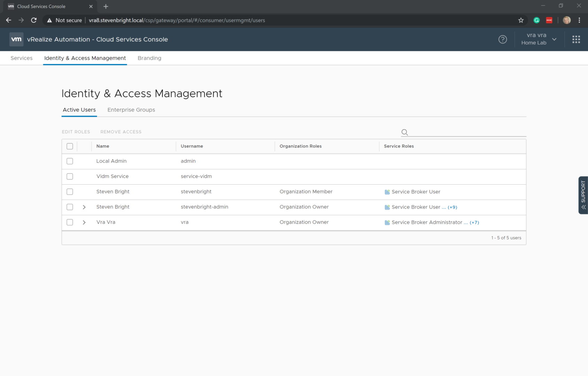Viewport: 588px width, 376px height.
Task: Click the Chrome profile avatar
Action: click(x=566, y=20)
